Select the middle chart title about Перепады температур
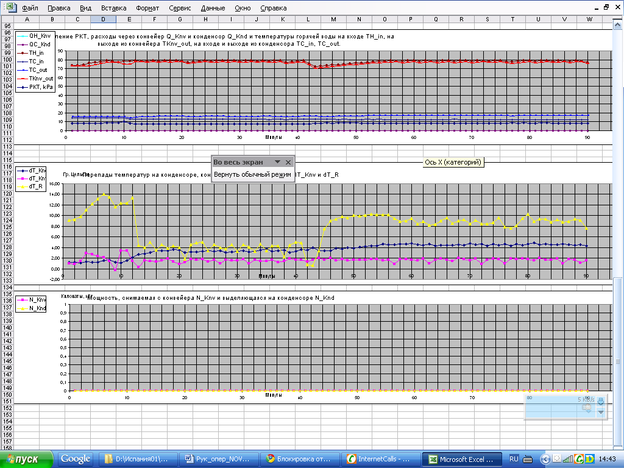 click(211, 175)
